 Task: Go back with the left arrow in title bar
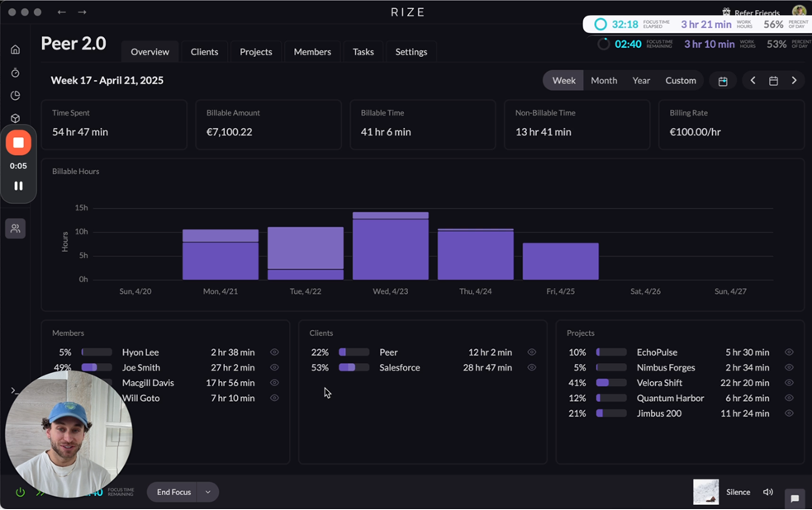[x=62, y=12]
